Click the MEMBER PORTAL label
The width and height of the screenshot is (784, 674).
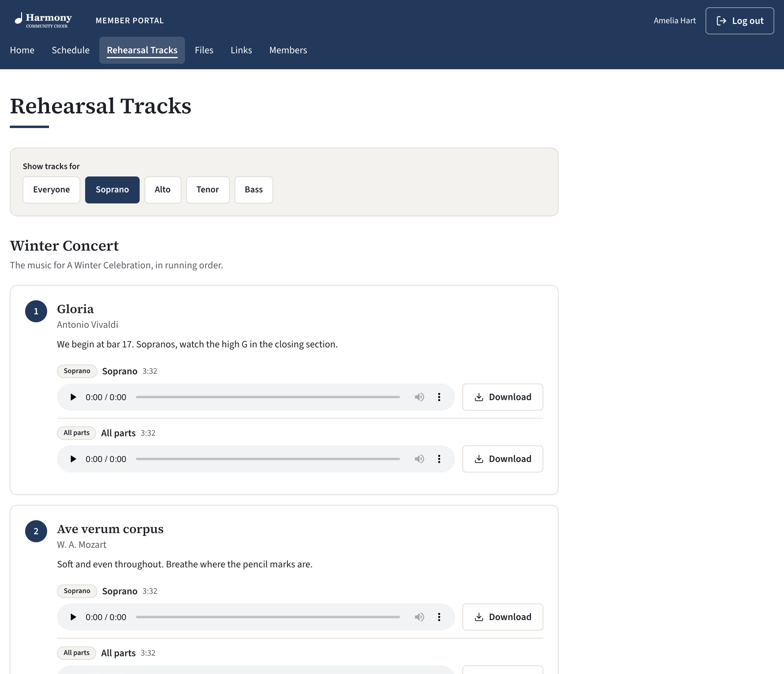click(x=130, y=21)
